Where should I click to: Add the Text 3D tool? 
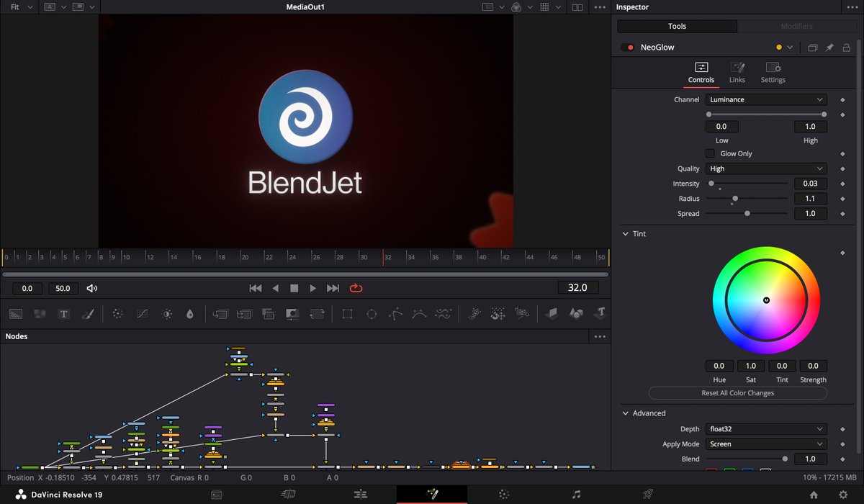point(600,314)
